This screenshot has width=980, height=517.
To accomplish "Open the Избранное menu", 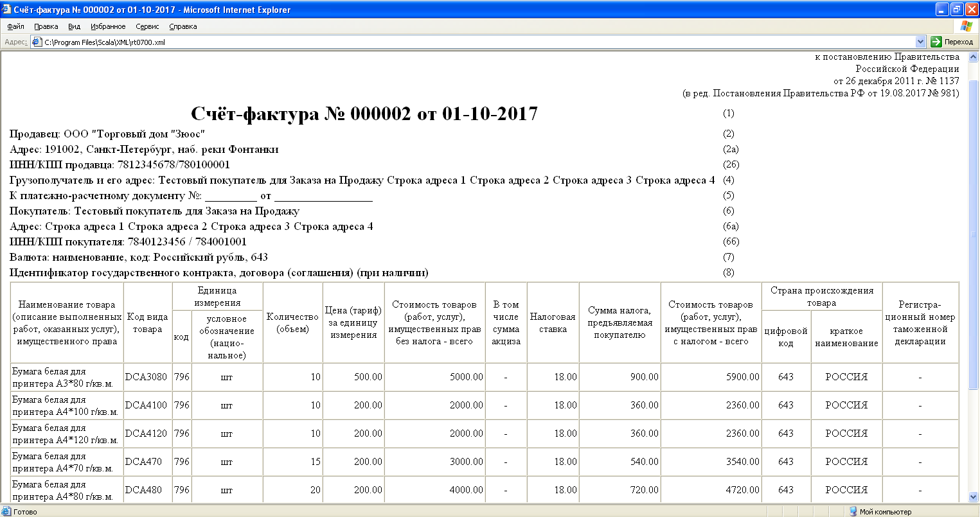I will coord(108,26).
